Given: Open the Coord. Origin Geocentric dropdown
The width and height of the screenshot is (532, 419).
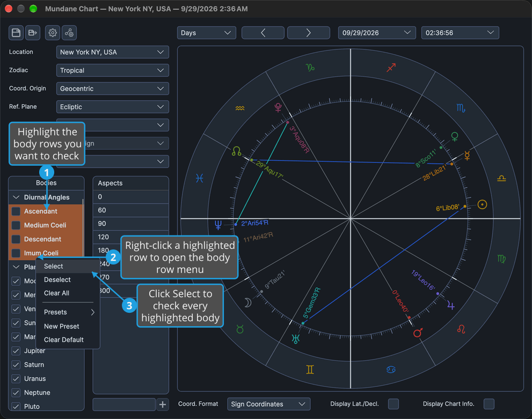Looking at the screenshot, I should pyautogui.click(x=113, y=89).
